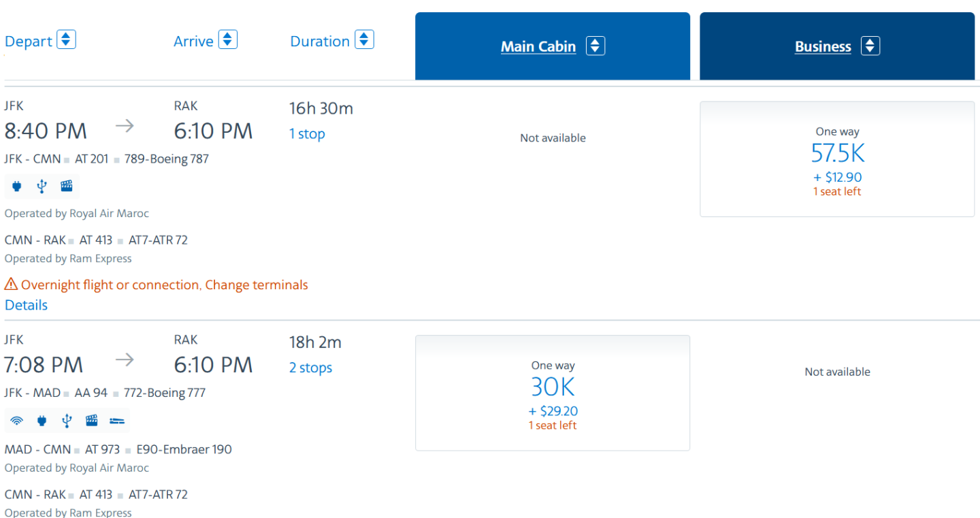Select the Business column header

pos(823,46)
